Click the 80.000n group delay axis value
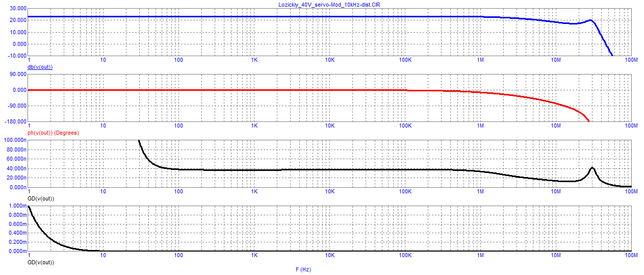The width and height of the screenshot is (644, 275). [x=16, y=149]
